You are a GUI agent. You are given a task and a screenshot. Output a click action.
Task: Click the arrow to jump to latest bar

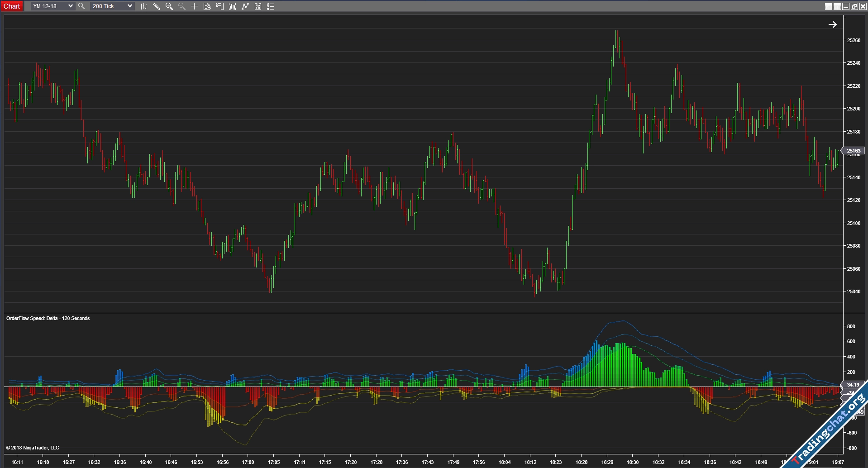(x=832, y=24)
